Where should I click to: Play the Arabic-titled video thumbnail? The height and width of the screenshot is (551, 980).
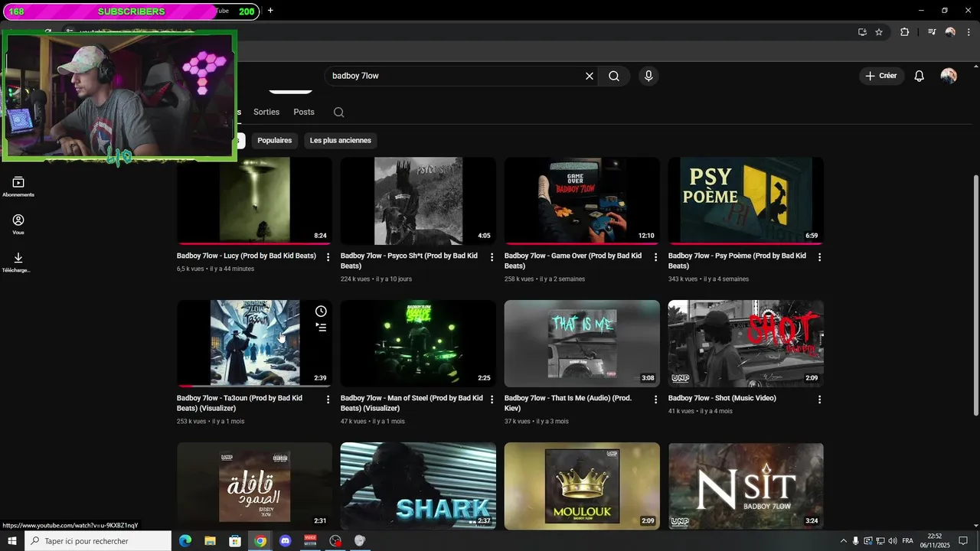[254, 486]
